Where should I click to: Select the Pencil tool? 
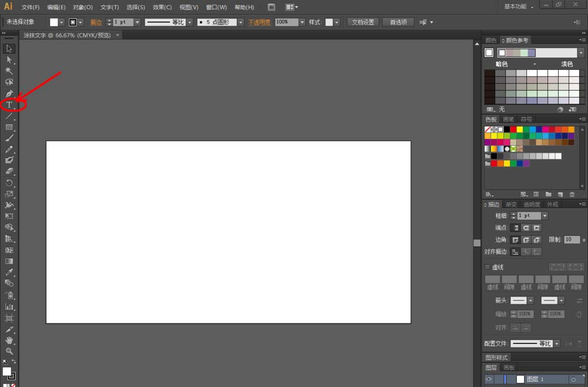pyautogui.click(x=9, y=149)
